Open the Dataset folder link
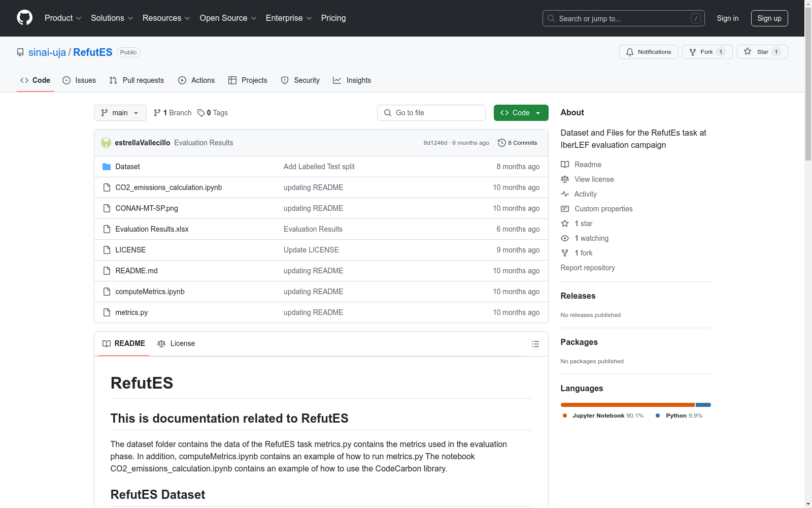Viewport: 812px width, 508px height. click(127, 167)
